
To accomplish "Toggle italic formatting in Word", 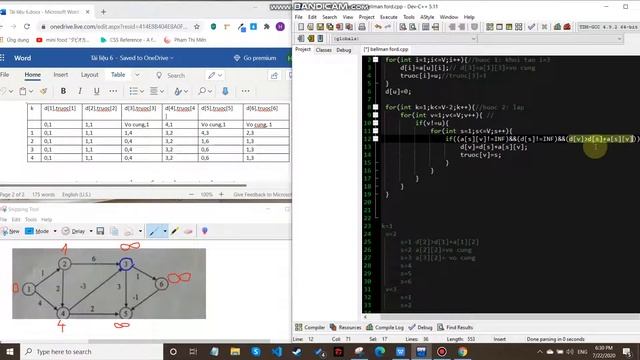I will tap(80, 91).
